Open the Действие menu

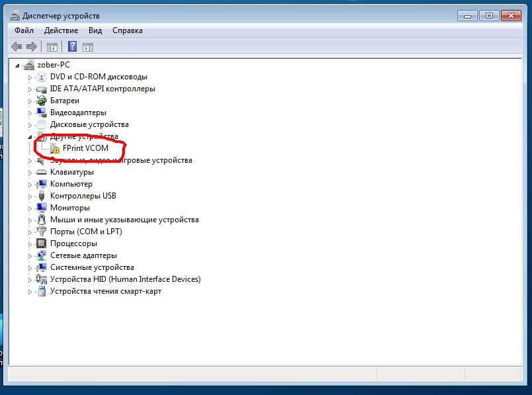[x=61, y=30]
